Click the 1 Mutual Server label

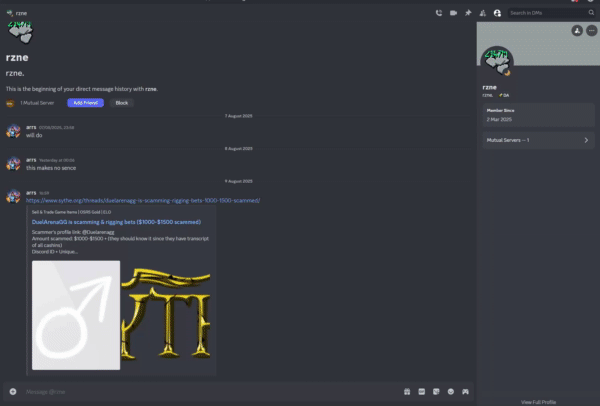tap(37, 103)
